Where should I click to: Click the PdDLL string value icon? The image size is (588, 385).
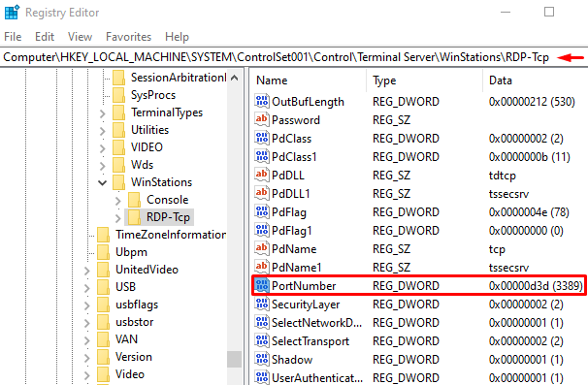pos(262,176)
